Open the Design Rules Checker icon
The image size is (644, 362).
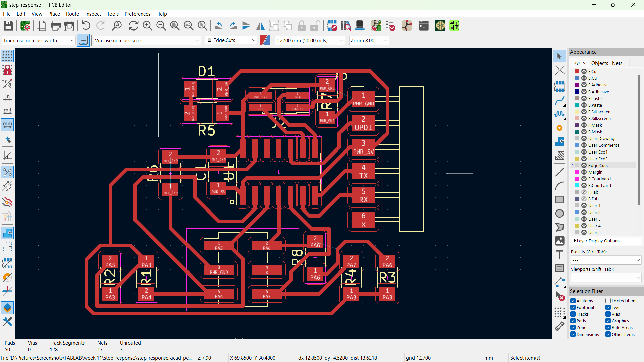pos(390,26)
